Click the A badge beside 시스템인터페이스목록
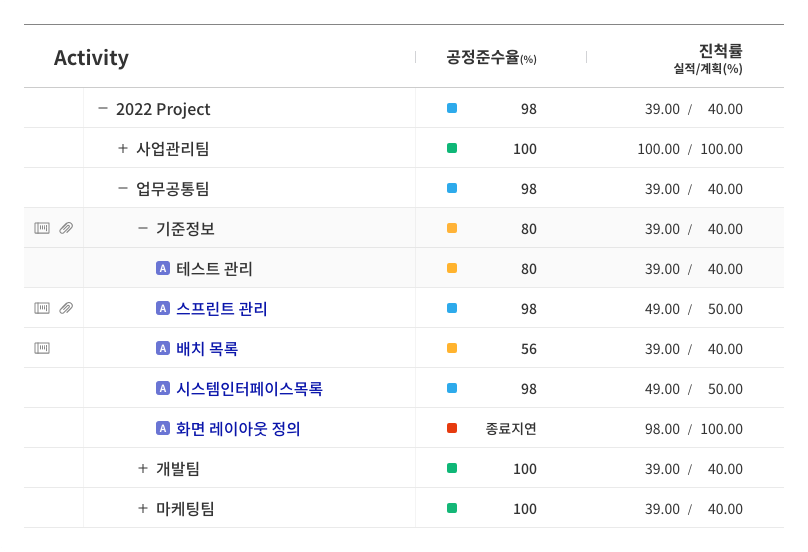Screen dimensions: 808x552 163,388
